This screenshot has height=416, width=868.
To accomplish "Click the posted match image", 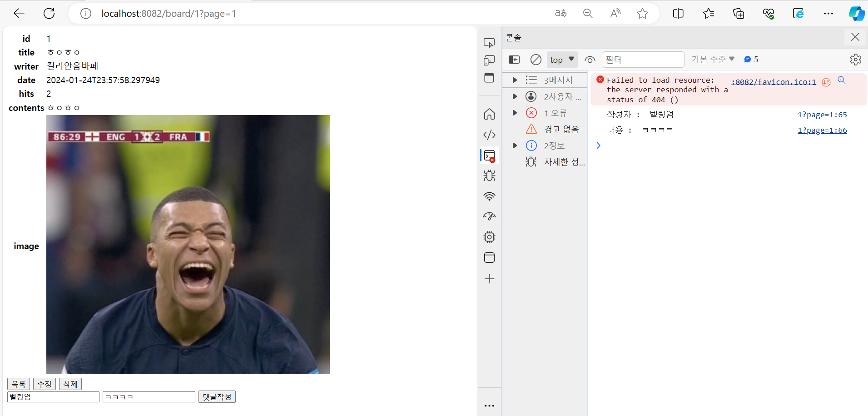I will pos(188,244).
